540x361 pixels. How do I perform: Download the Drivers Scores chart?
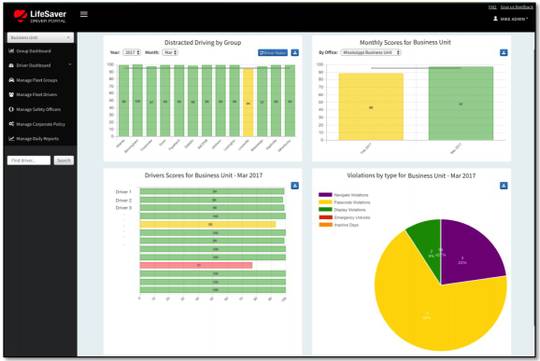[x=295, y=185]
